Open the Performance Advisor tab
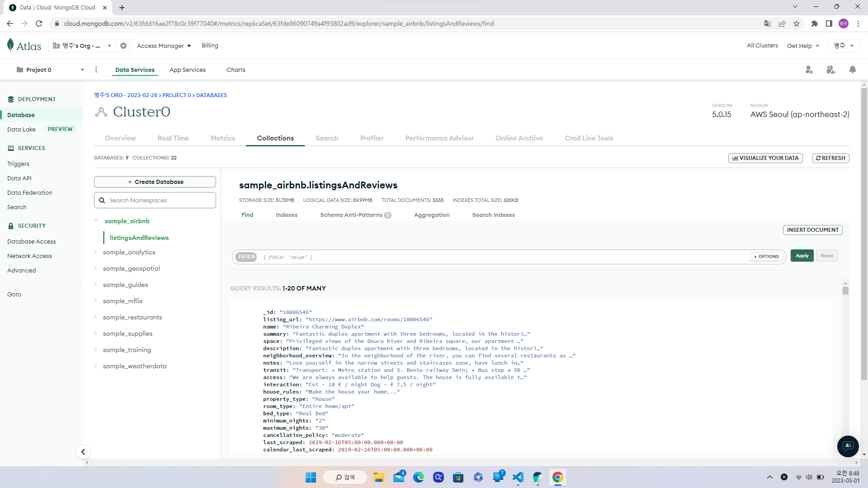868x488 pixels. [439, 138]
